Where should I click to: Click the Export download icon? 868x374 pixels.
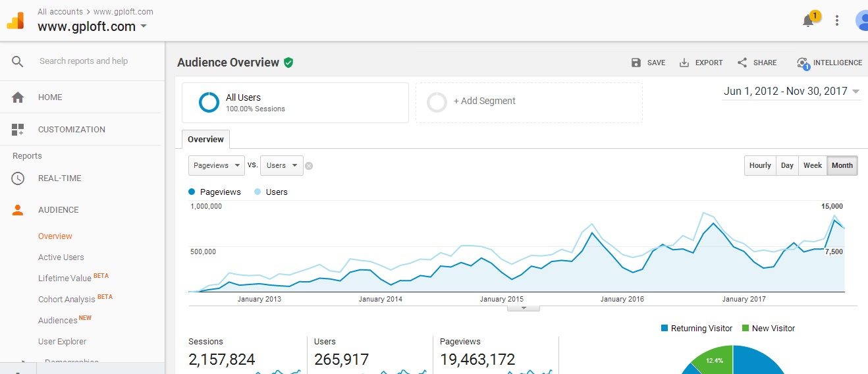pos(684,63)
